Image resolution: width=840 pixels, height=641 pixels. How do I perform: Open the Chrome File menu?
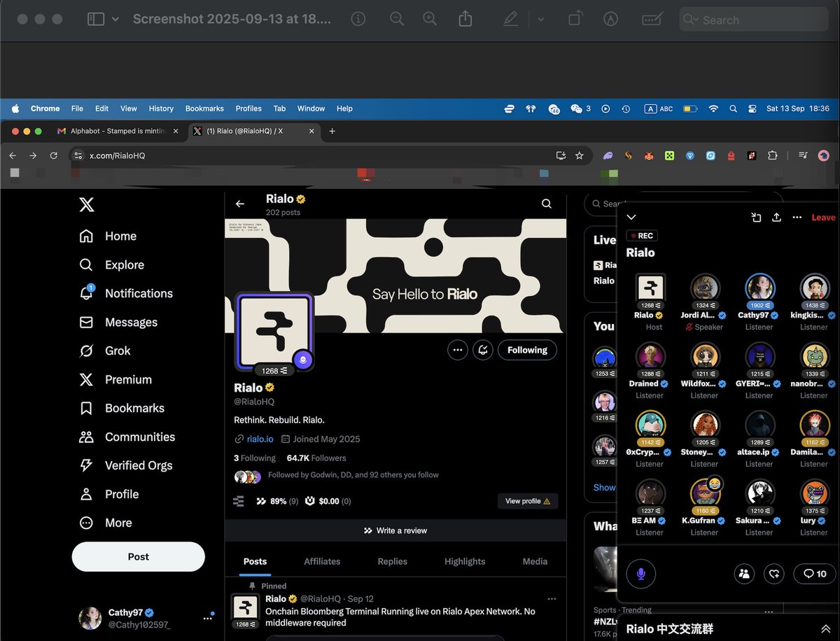(x=77, y=108)
